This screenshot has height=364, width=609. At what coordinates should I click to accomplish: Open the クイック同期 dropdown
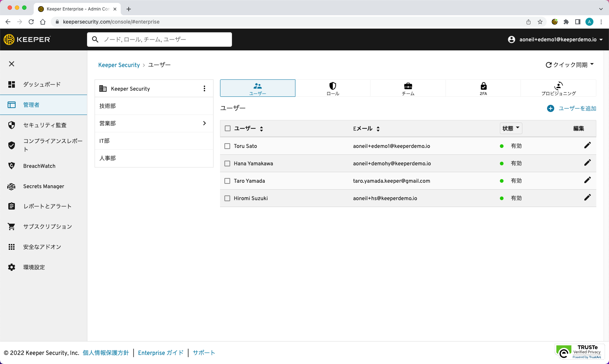[570, 65]
